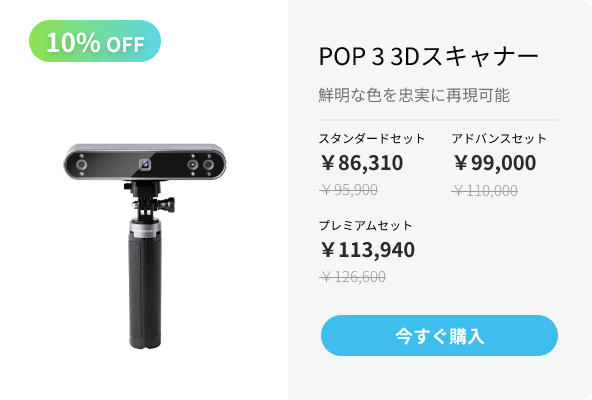Screen dimensions: 592x400
Task: Click the ¥99,000 advance set price
Action: (494, 163)
